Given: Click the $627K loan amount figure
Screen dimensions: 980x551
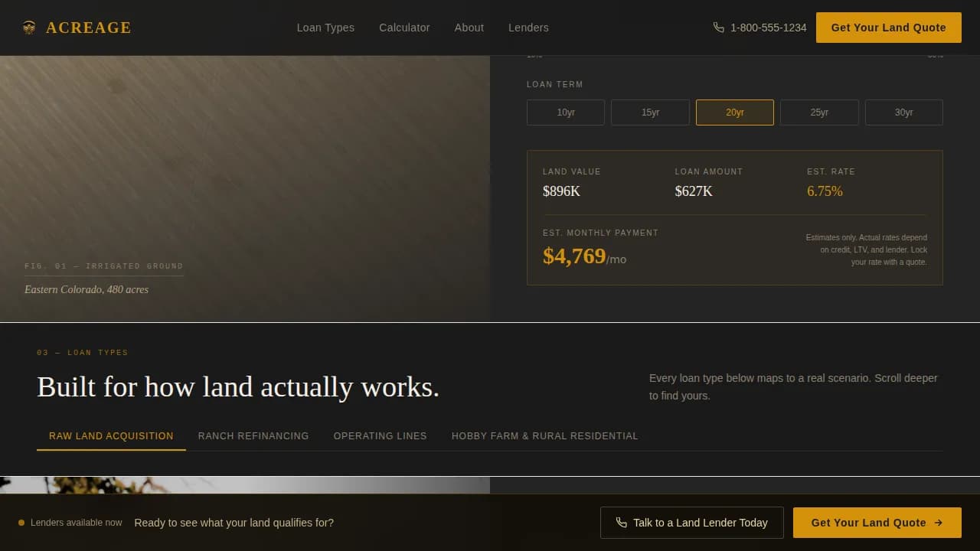Looking at the screenshot, I should (694, 191).
